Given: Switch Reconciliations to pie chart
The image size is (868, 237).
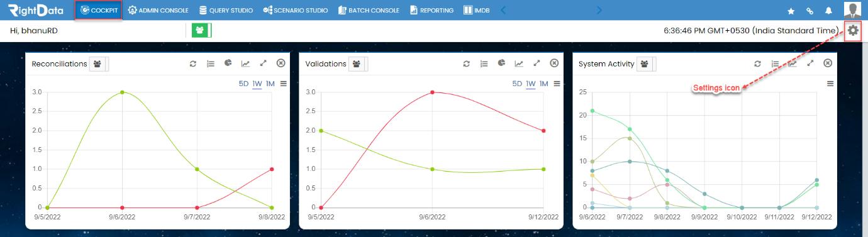Looking at the screenshot, I should pyautogui.click(x=228, y=63).
